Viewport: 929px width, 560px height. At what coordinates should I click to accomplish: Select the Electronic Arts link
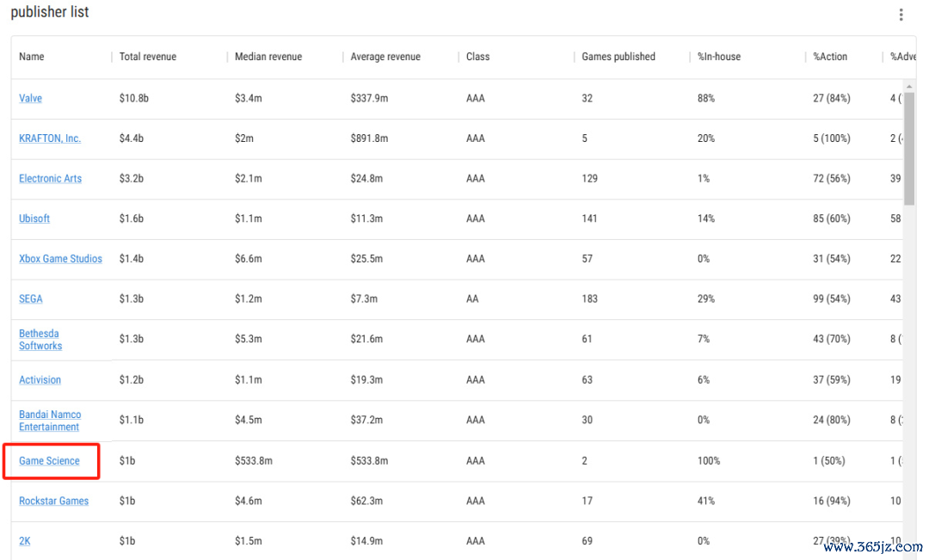[x=51, y=178]
